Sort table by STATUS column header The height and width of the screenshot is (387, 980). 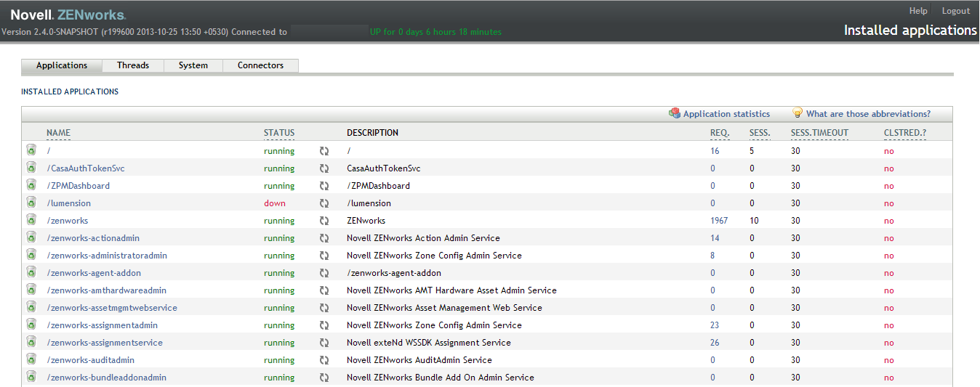pyautogui.click(x=279, y=133)
